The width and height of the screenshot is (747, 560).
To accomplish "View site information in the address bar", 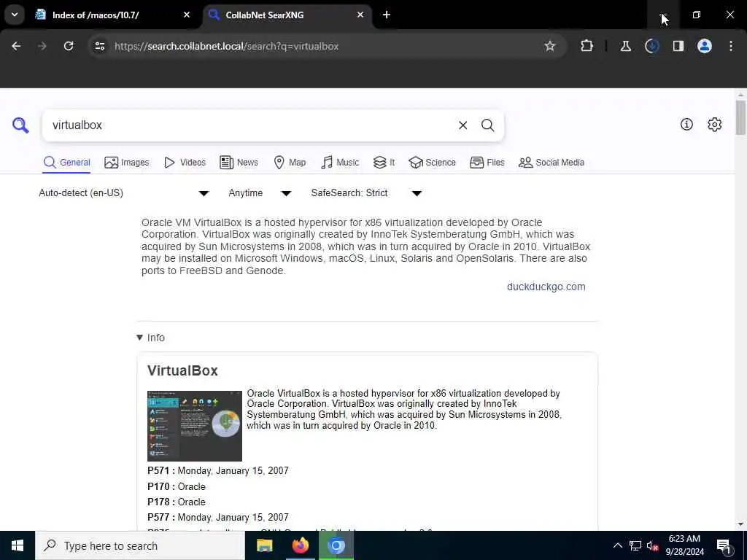I will [x=99, y=46].
